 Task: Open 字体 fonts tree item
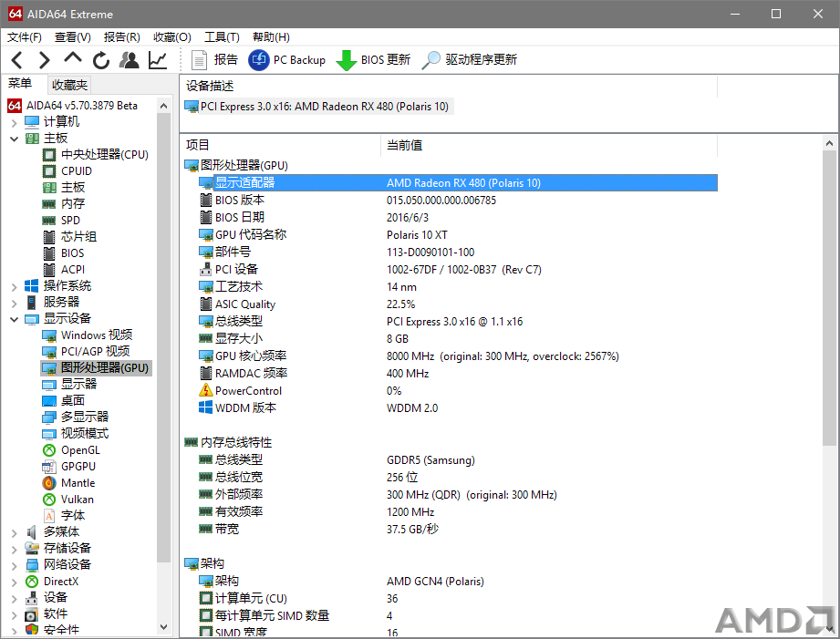(72, 516)
